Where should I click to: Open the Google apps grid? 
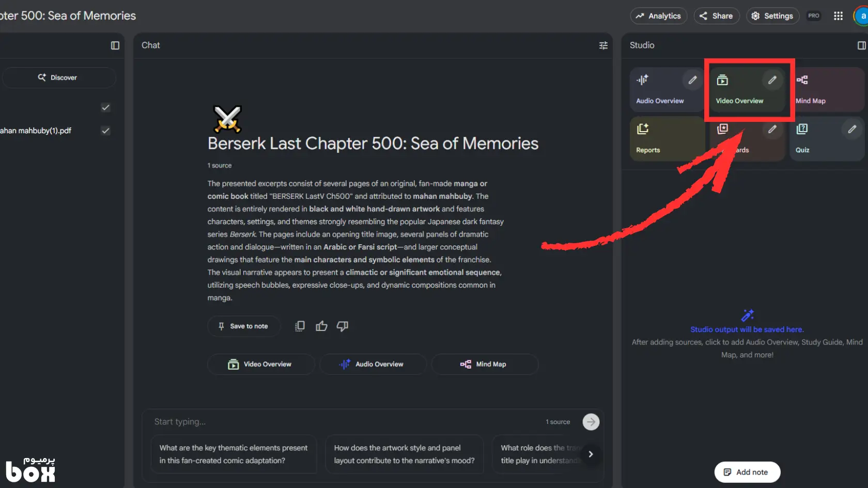click(838, 16)
